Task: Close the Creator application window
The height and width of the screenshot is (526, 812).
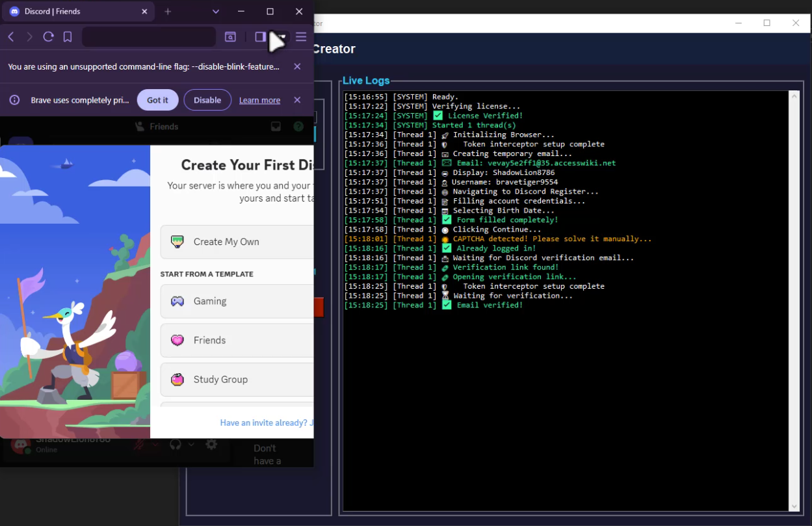Action: tap(796, 23)
